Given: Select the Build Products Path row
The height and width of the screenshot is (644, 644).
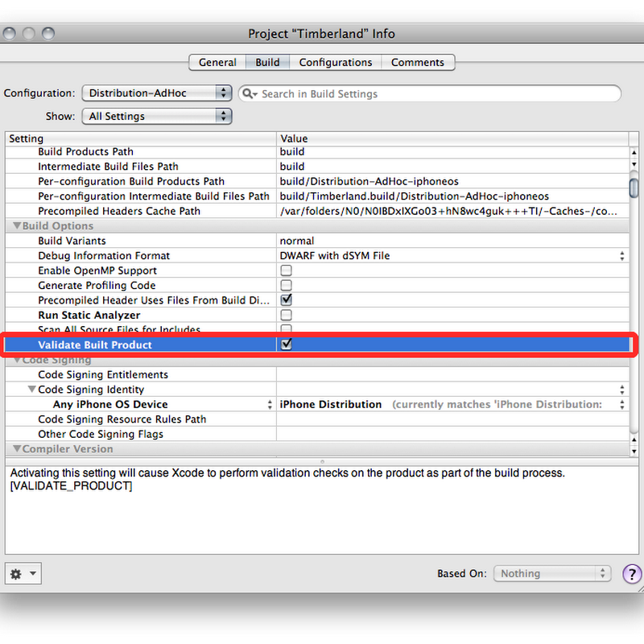Looking at the screenshot, I should [x=317, y=151].
